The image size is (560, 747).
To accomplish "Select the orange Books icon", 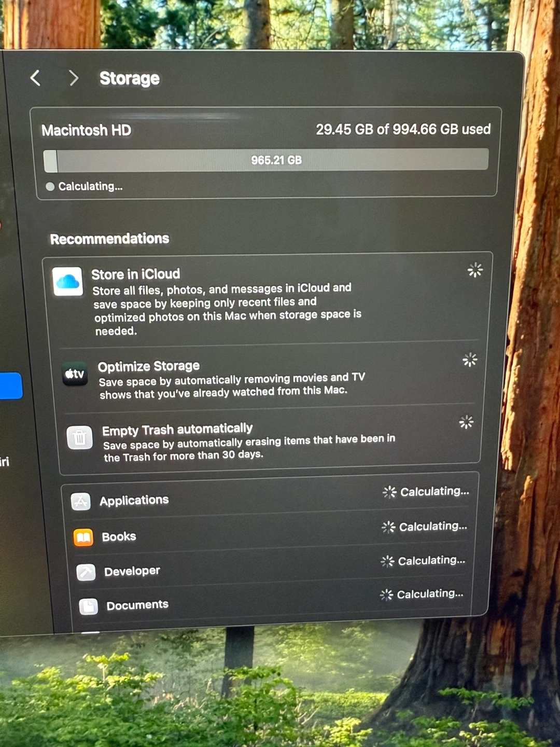I will (83, 537).
